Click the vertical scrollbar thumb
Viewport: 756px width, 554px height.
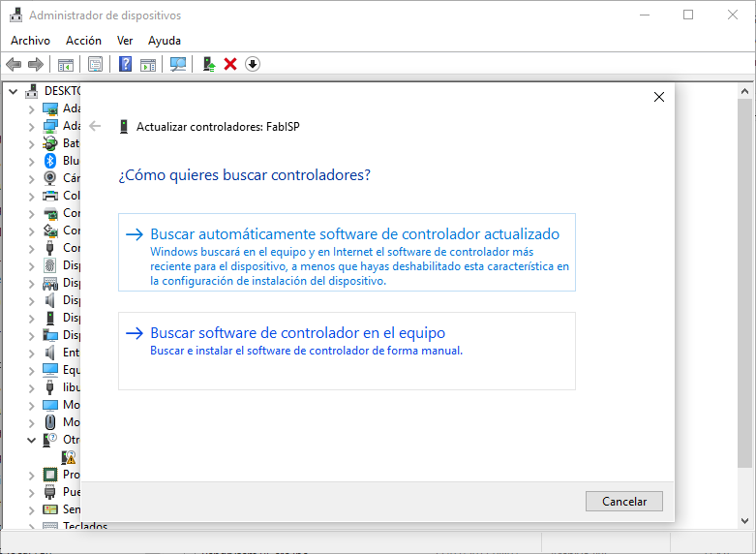[744, 282]
